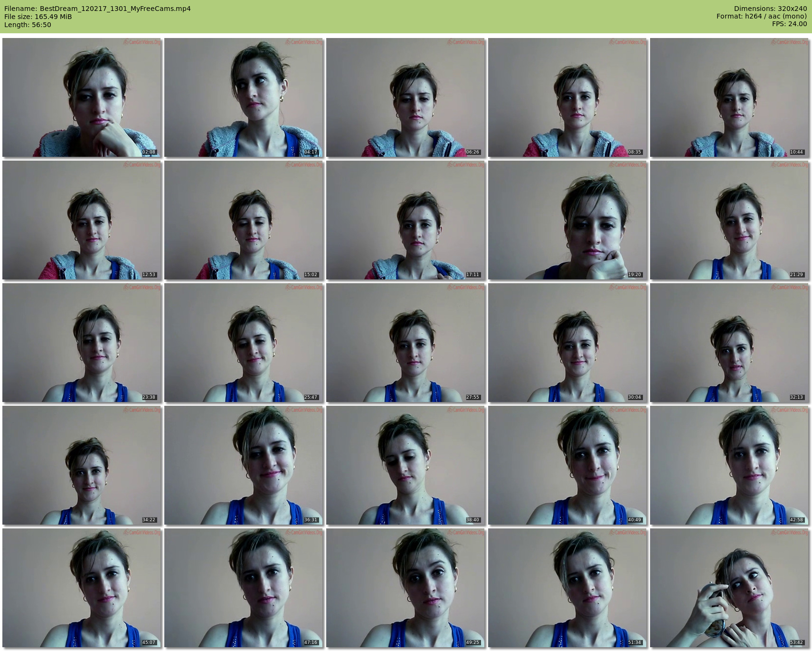Select the frame at 32:13
Viewport: 812px width, 651px height.
[729, 343]
